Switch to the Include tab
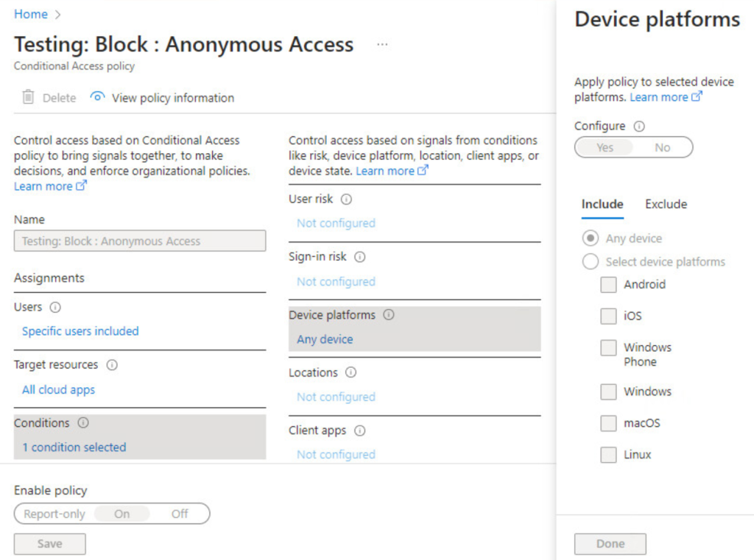This screenshot has height=560, width=754. pyautogui.click(x=602, y=205)
